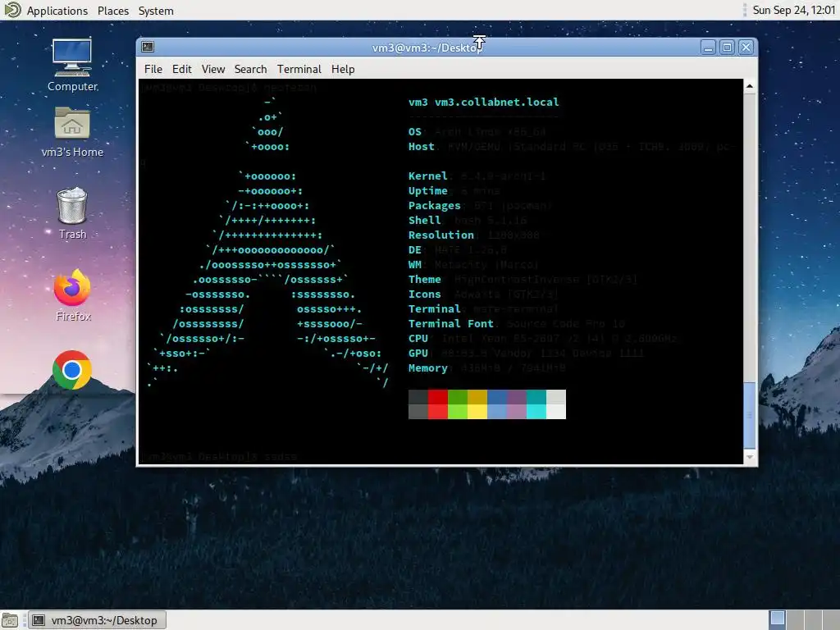Maximize the terminal window
This screenshot has width=840, height=630.
(x=727, y=47)
